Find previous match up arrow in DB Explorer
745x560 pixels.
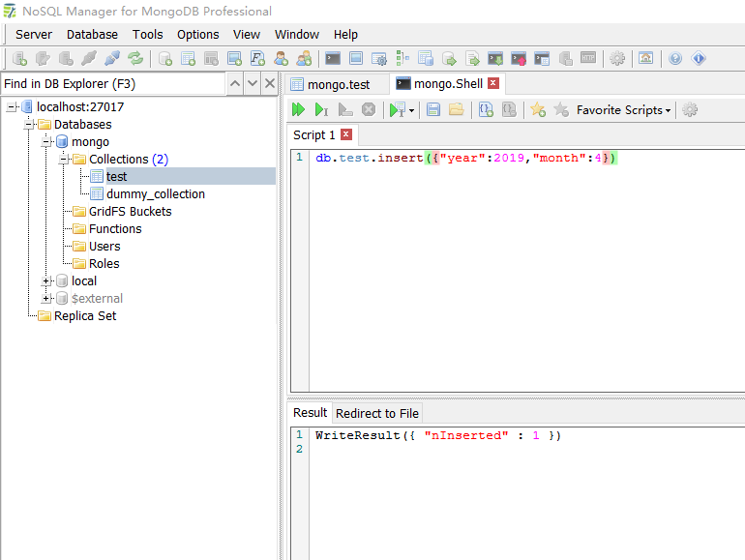pyautogui.click(x=235, y=83)
